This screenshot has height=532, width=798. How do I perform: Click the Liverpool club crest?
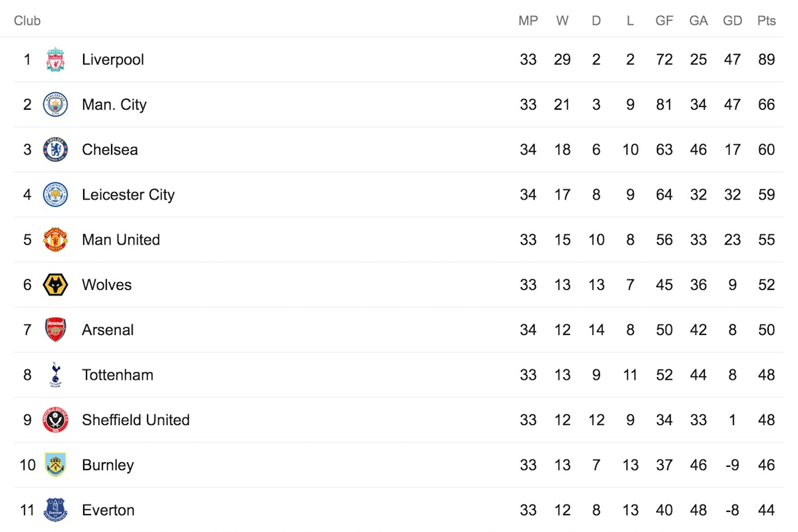[55, 60]
